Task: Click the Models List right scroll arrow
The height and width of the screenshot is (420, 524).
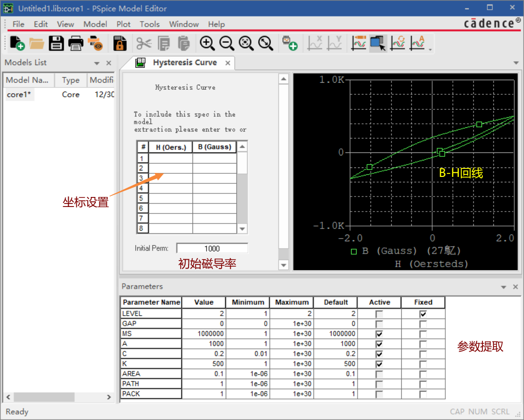Action: coord(109,397)
